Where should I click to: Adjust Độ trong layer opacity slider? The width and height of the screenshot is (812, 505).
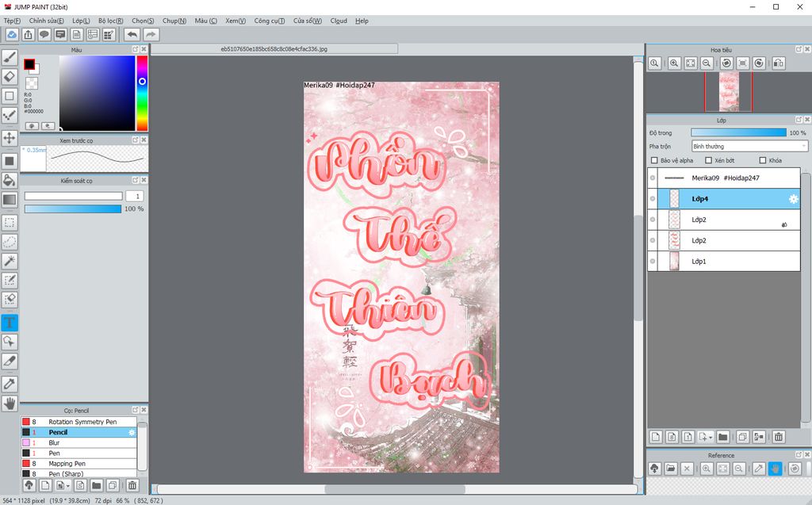[738, 132]
